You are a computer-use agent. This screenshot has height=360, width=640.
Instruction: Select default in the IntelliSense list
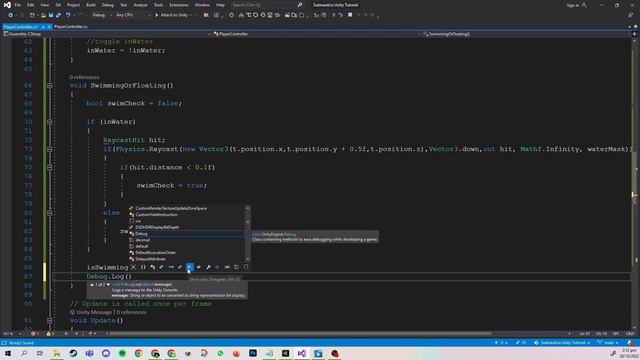pos(186,246)
